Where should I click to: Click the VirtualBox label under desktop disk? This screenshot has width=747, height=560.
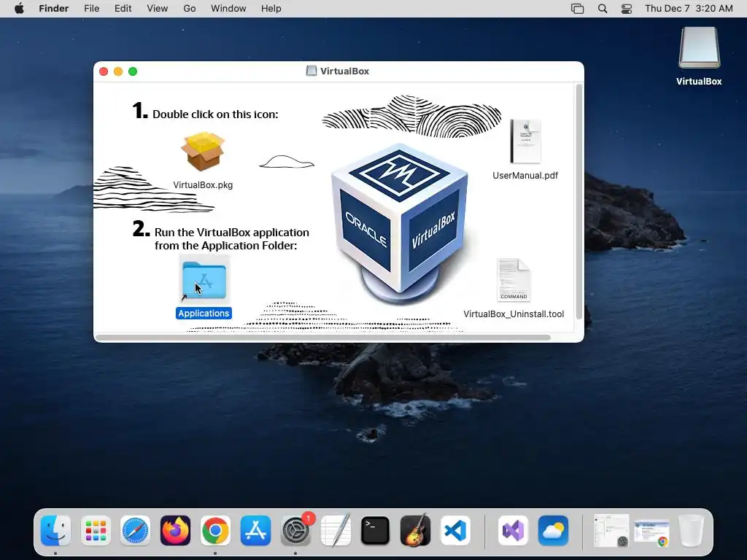pyautogui.click(x=699, y=82)
